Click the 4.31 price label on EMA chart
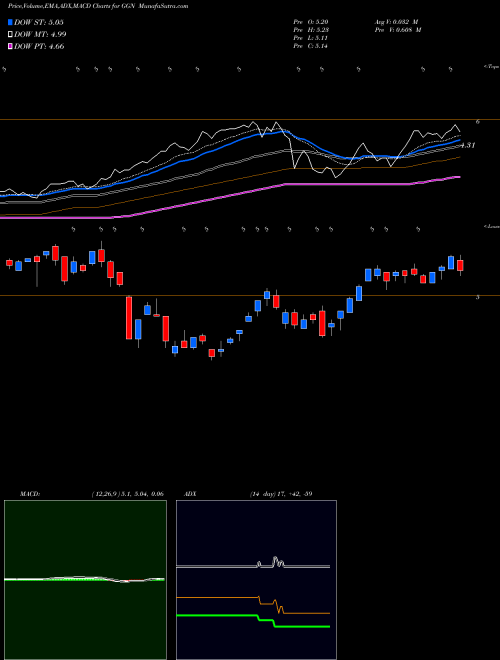 coord(468,145)
